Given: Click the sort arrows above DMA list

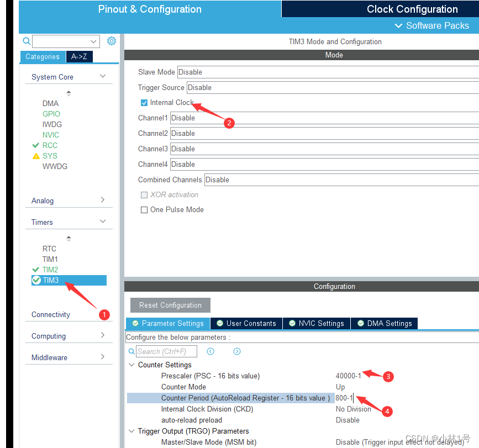Looking at the screenshot, I should tap(69, 93).
